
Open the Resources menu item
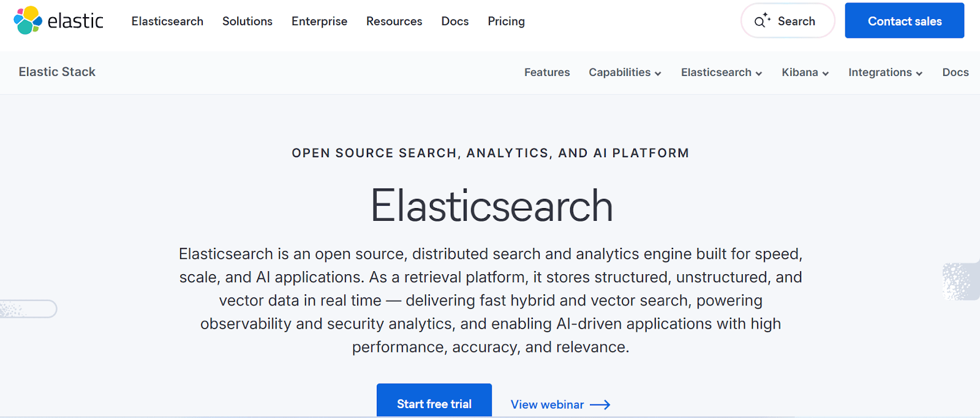tap(394, 21)
